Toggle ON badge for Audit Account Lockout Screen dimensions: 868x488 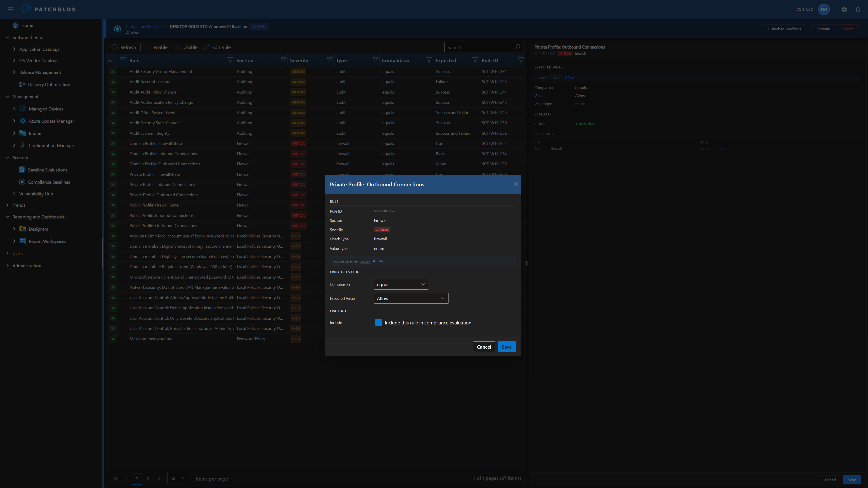(113, 82)
